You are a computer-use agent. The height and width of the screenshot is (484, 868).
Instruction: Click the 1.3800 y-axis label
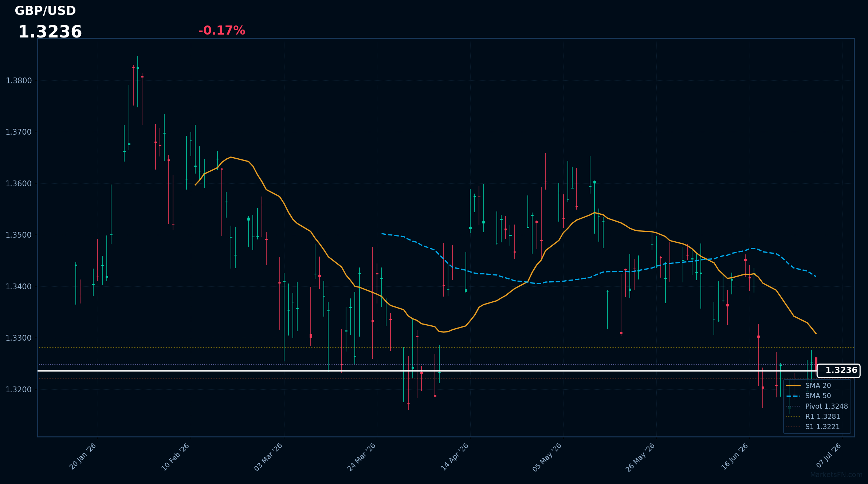coord(19,81)
